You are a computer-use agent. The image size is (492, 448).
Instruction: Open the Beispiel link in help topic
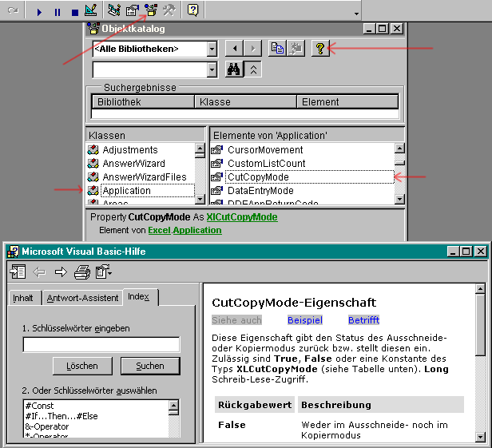305,320
